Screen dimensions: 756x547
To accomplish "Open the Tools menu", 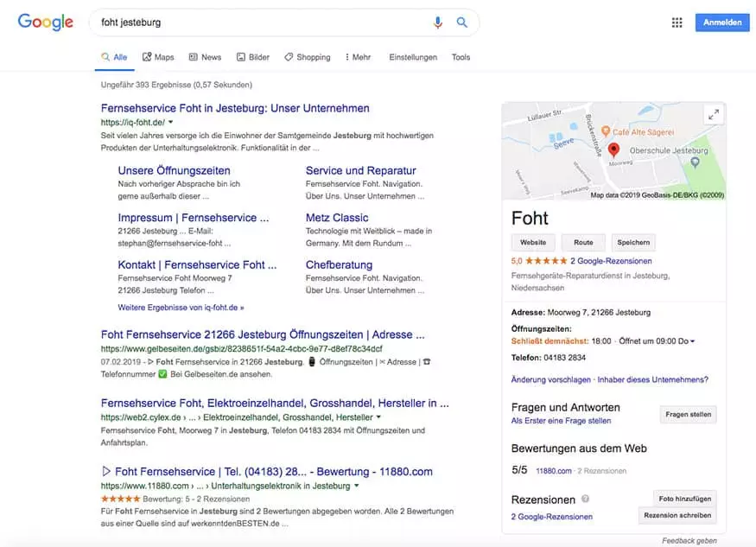I will [x=461, y=57].
